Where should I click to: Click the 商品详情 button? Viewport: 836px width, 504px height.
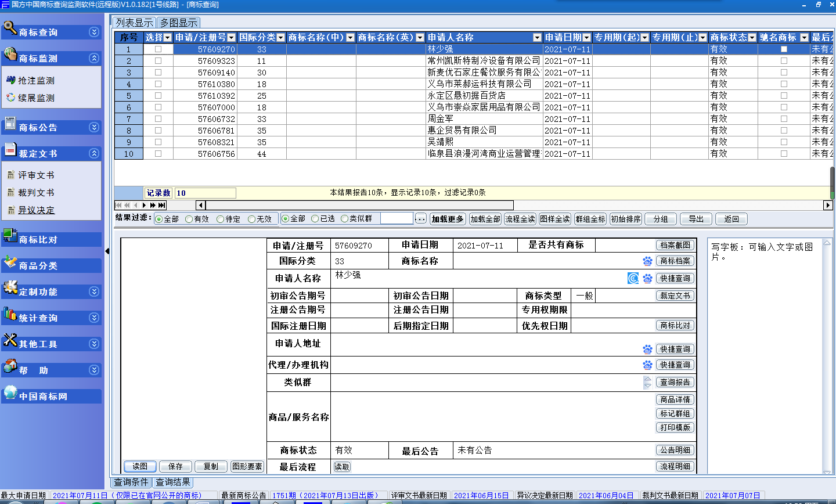click(x=675, y=399)
